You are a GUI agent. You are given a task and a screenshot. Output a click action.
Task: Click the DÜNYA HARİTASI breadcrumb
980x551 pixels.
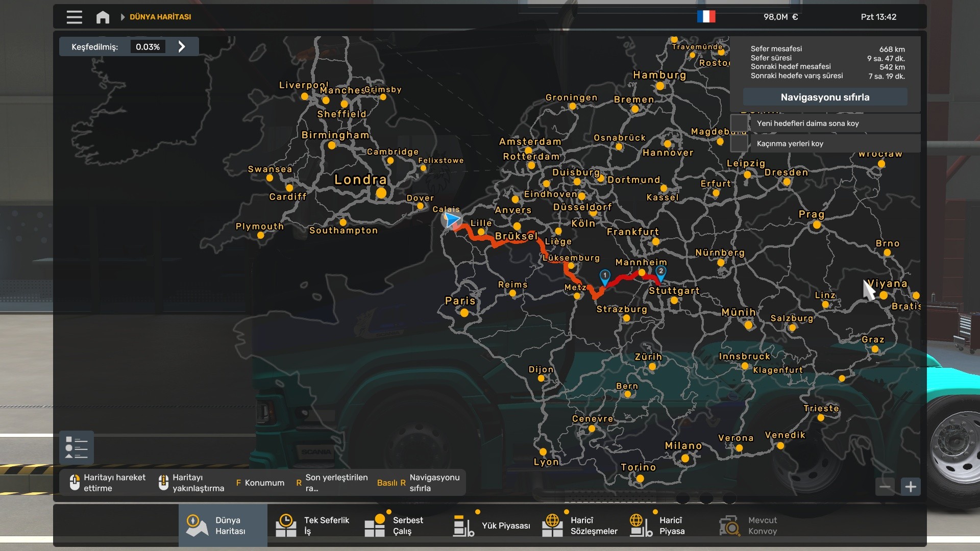point(160,17)
